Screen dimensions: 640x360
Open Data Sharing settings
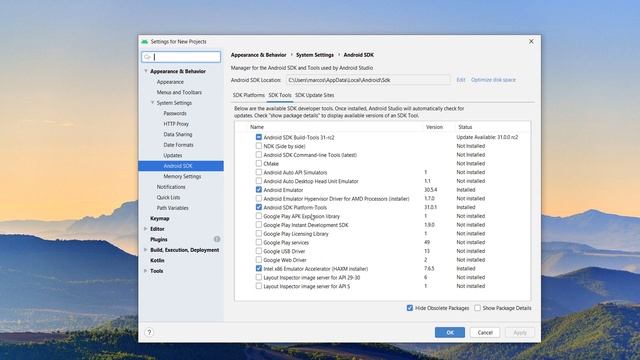click(178, 134)
